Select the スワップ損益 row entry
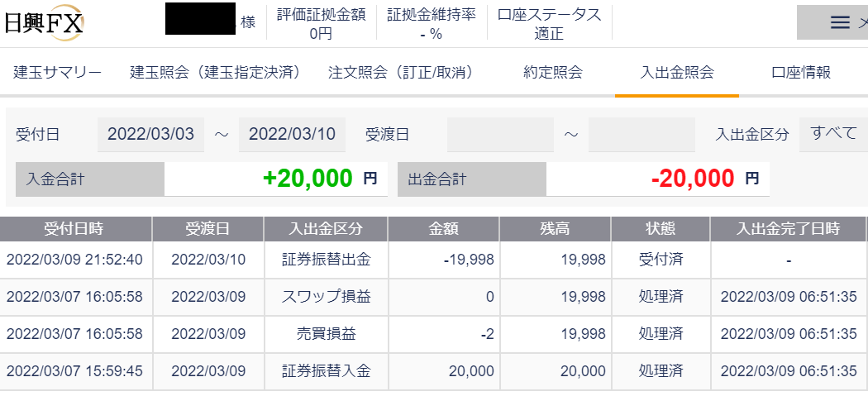Viewport: 868px width, 420px height. coord(326,297)
